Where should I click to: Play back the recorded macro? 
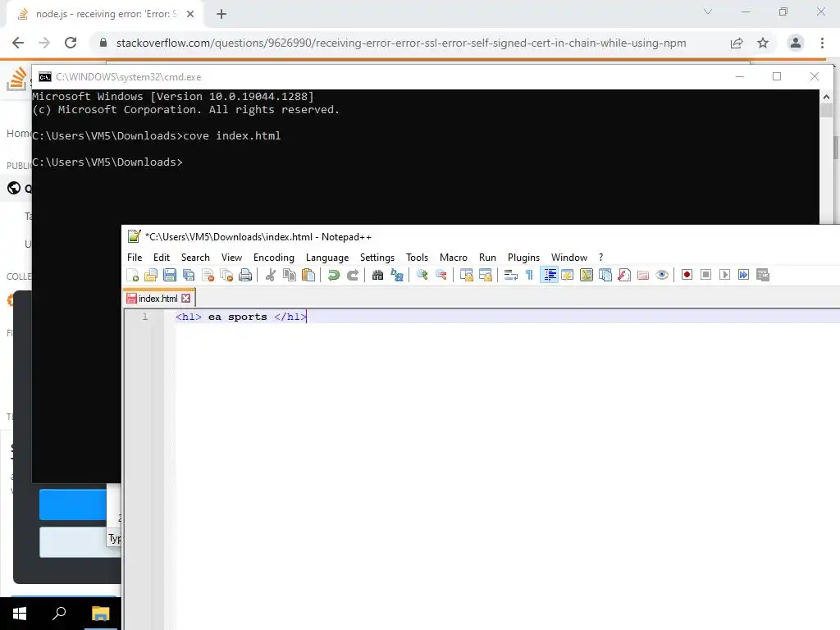coord(724,275)
